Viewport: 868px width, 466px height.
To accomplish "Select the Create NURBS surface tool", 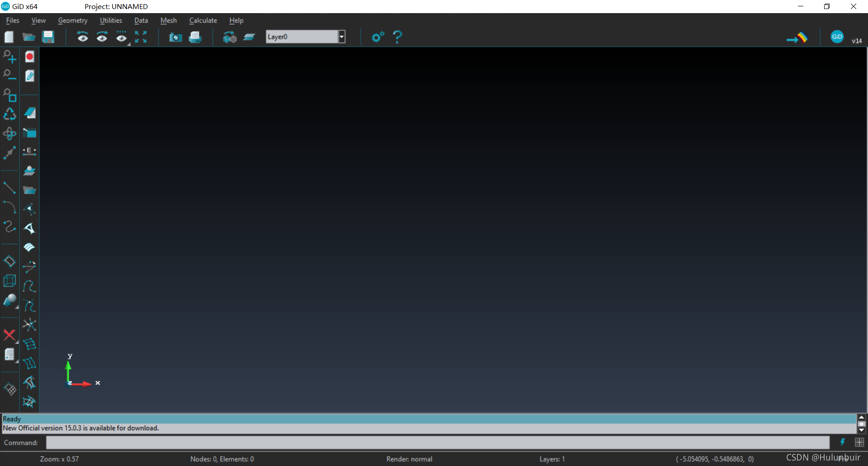I will click(x=9, y=262).
